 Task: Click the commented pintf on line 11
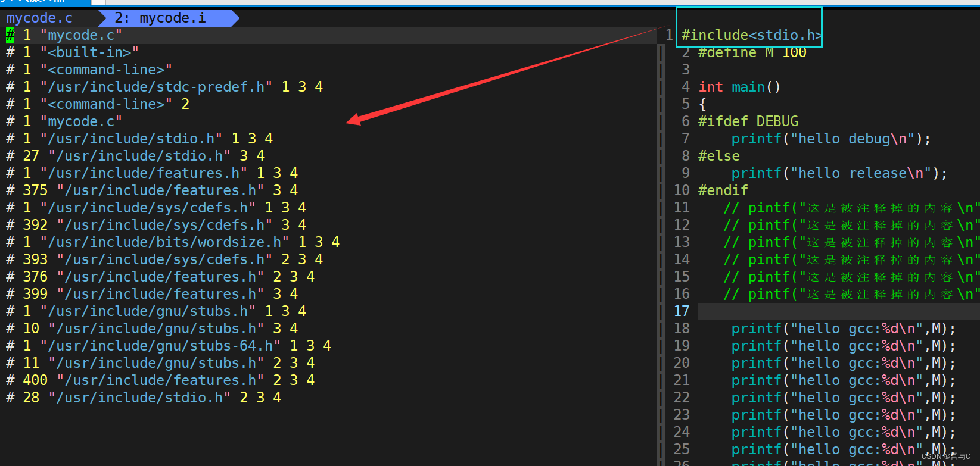(852, 208)
